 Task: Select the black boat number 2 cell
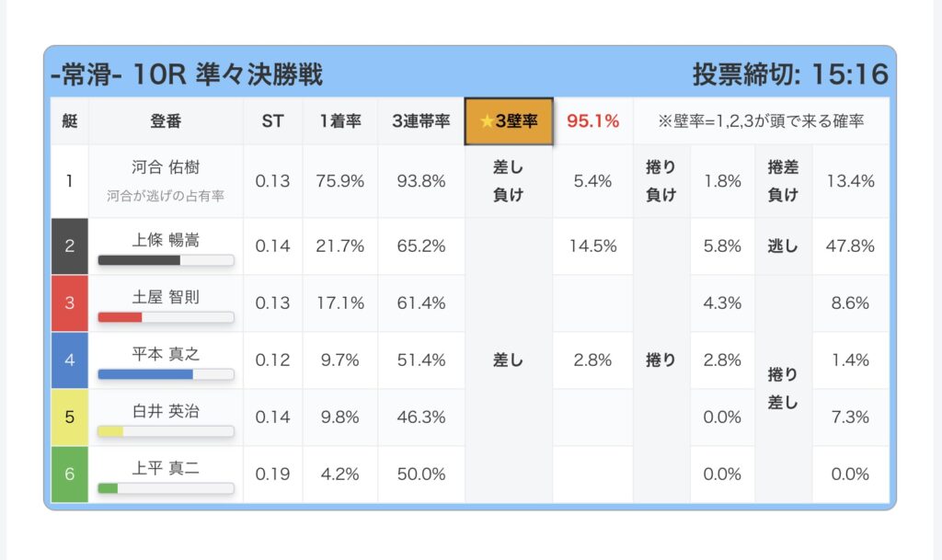pyautogui.click(x=70, y=246)
